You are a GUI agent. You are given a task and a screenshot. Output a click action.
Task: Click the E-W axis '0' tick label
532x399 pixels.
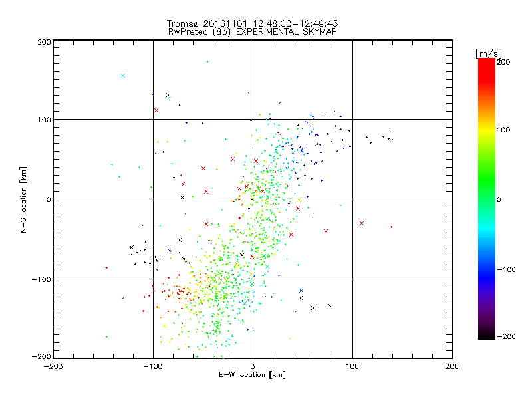(x=253, y=367)
